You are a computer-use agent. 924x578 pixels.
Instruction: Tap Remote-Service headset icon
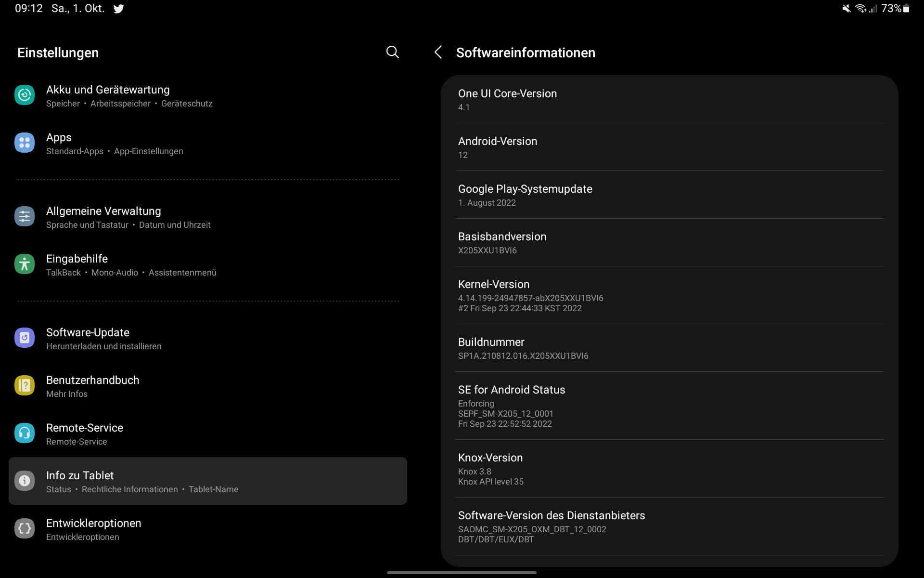(x=25, y=433)
